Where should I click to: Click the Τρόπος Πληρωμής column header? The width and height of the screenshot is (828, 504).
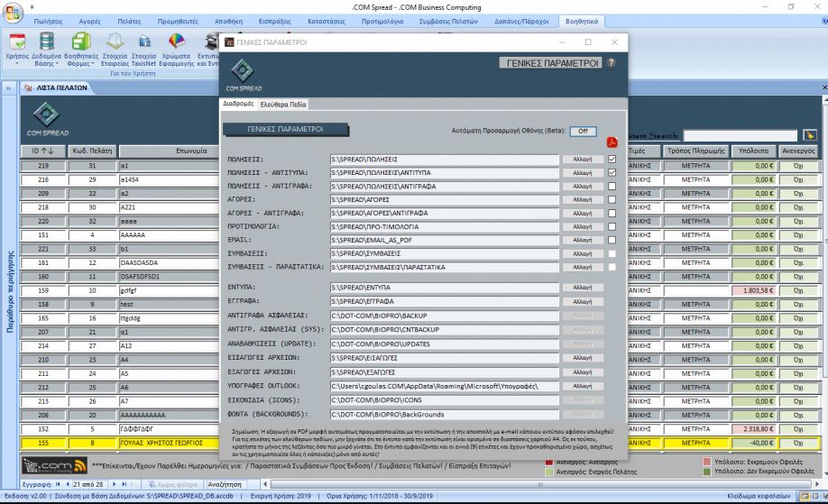click(x=695, y=151)
